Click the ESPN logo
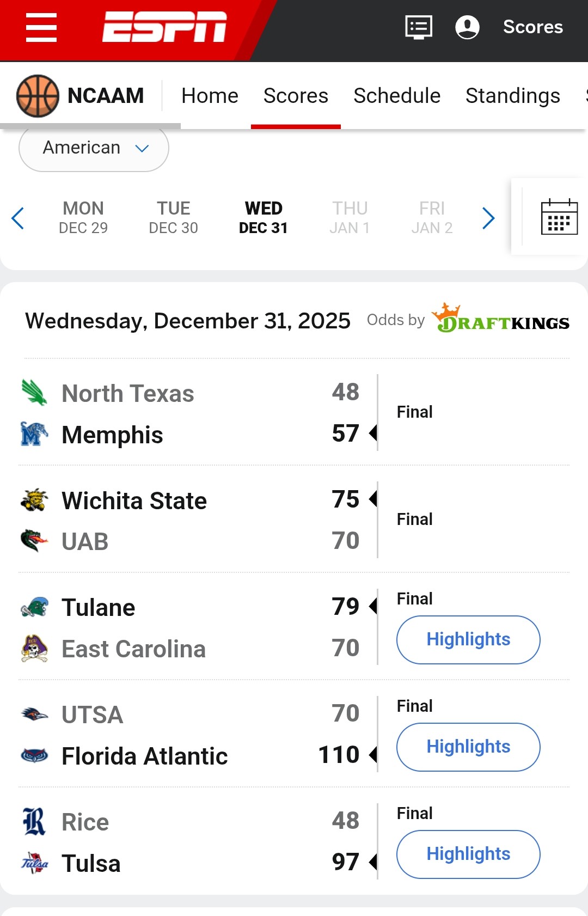 (164, 27)
